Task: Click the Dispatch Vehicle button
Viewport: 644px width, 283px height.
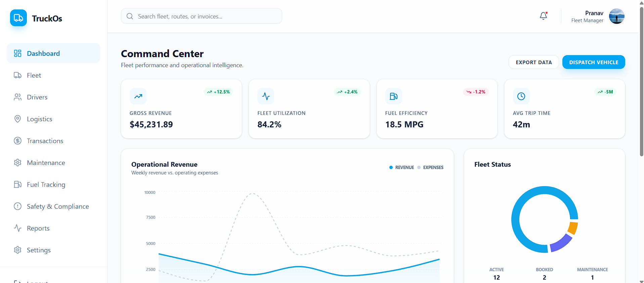Action: [593, 62]
